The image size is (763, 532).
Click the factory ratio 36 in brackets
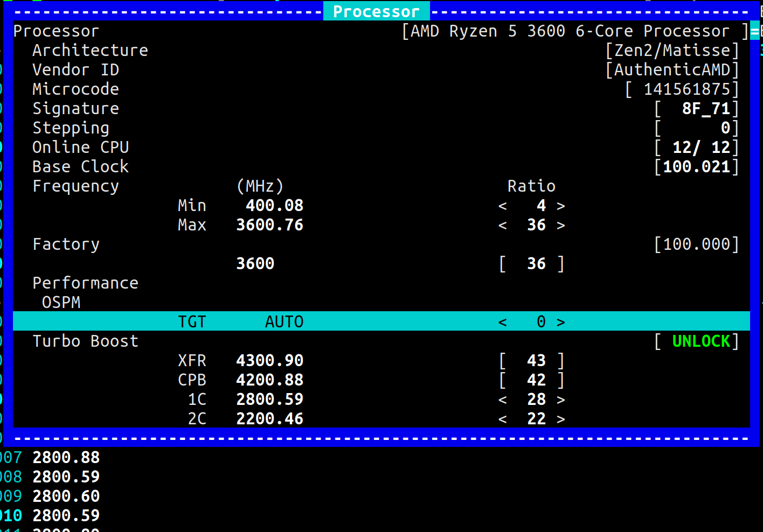click(x=532, y=264)
